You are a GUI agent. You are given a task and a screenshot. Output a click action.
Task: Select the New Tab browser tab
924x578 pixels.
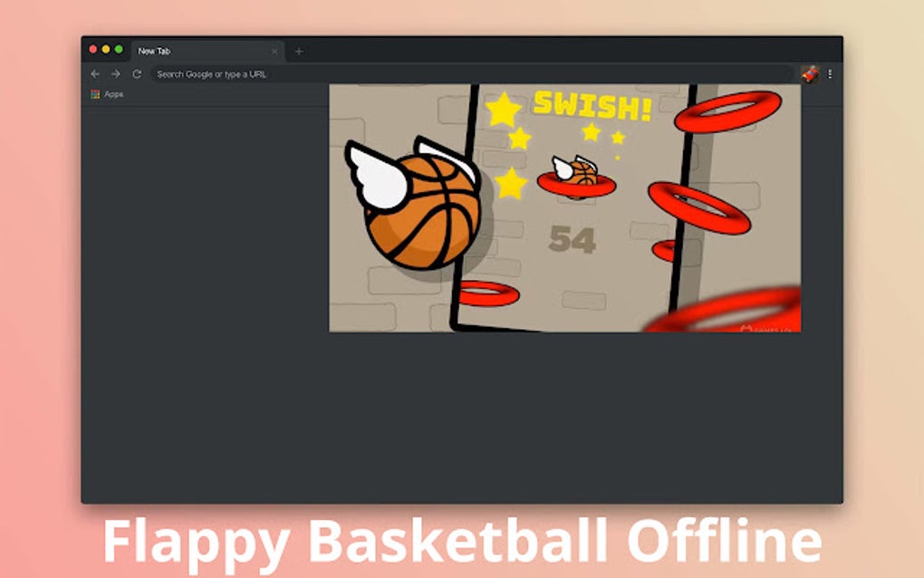(x=181, y=51)
